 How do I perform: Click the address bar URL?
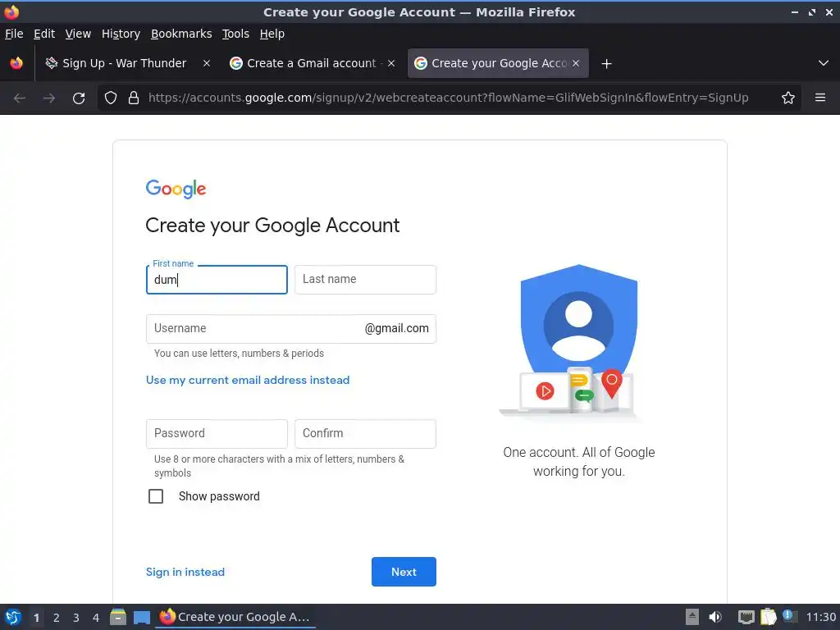click(x=448, y=98)
